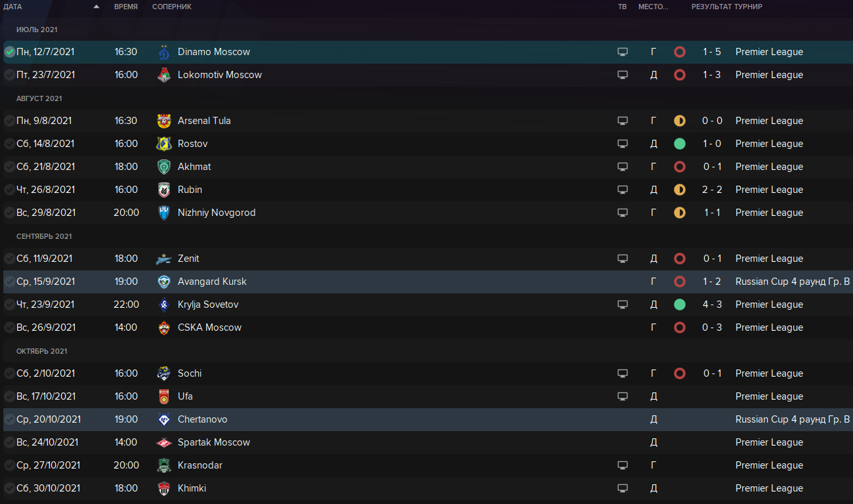Click the Arsenal Tula club badge
Image resolution: width=853 pixels, height=504 pixels.
tap(164, 121)
